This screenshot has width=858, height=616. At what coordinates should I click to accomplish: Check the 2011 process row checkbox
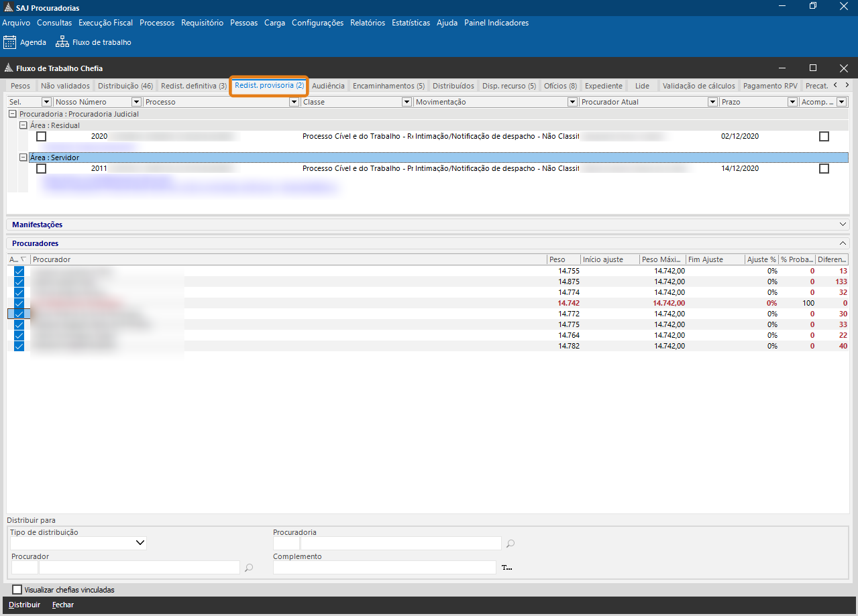coord(42,169)
